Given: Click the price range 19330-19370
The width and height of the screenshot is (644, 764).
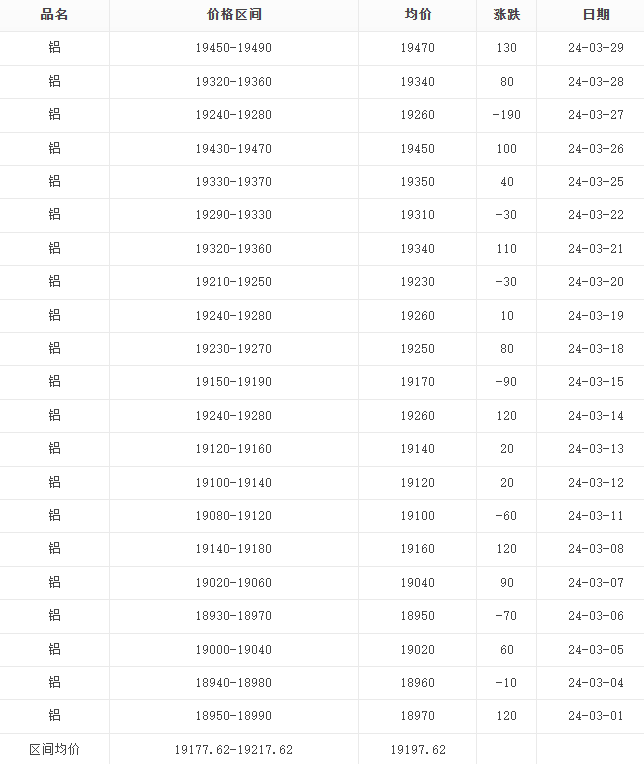Looking at the screenshot, I should point(234,182).
